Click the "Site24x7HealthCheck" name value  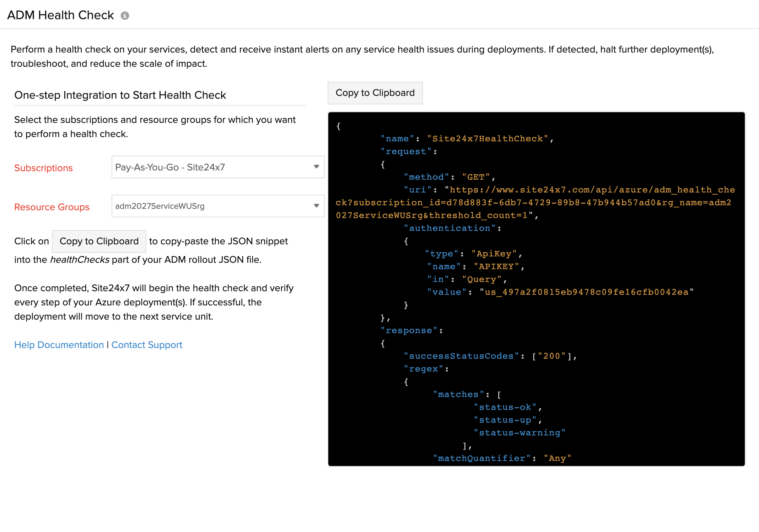point(488,139)
